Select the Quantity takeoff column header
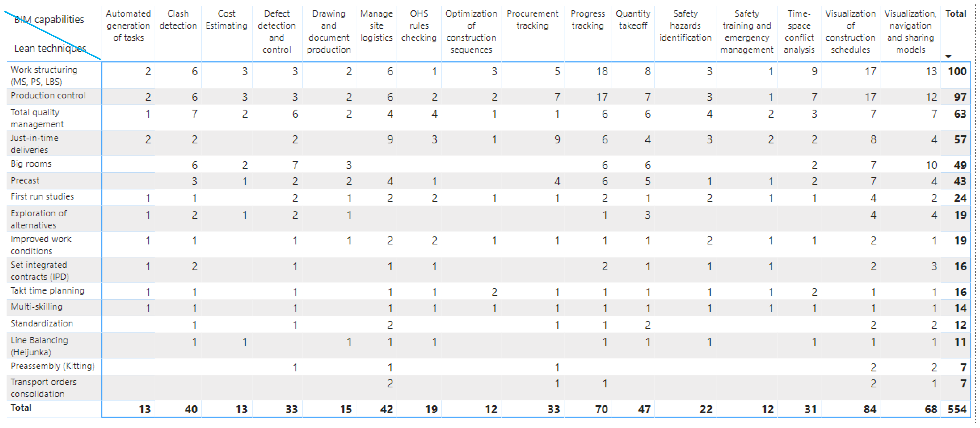This screenshot has height=428, width=980. click(633, 20)
